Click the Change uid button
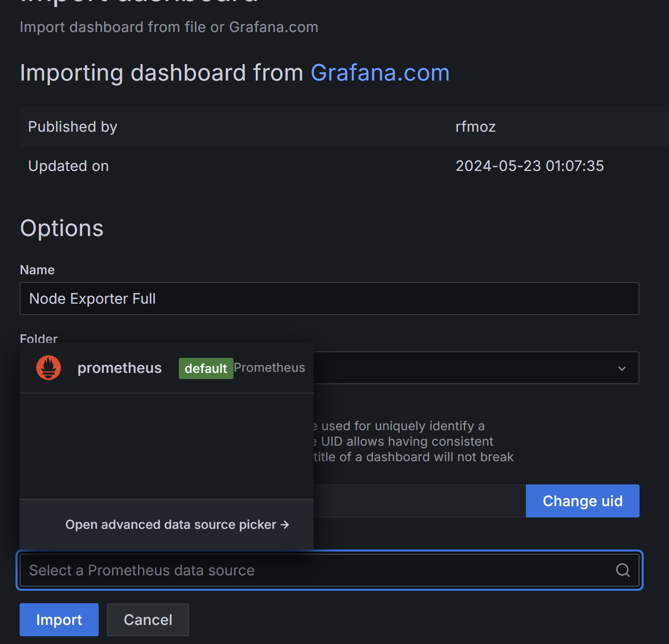669x644 pixels. [583, 501]
